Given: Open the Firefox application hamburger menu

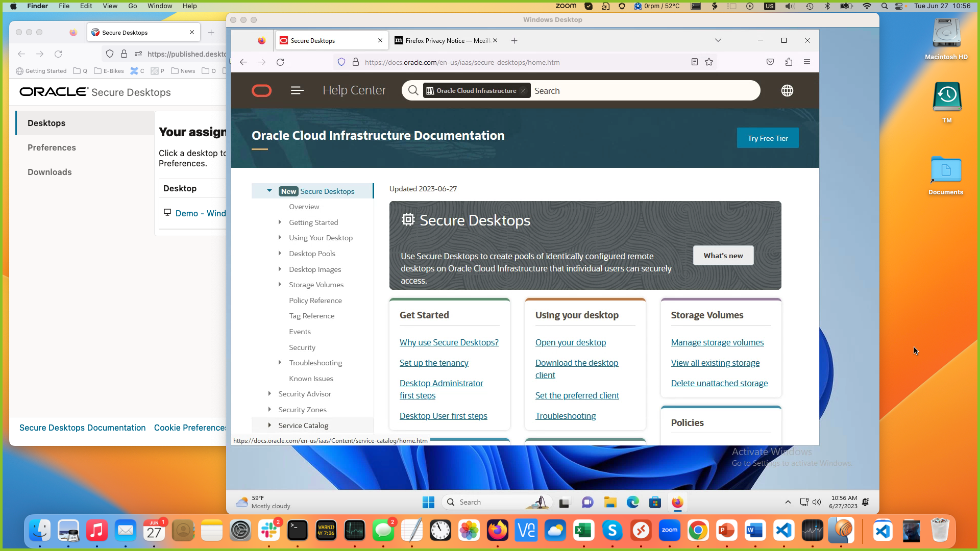Looking at the screenshot, I should tap(807, 62).
